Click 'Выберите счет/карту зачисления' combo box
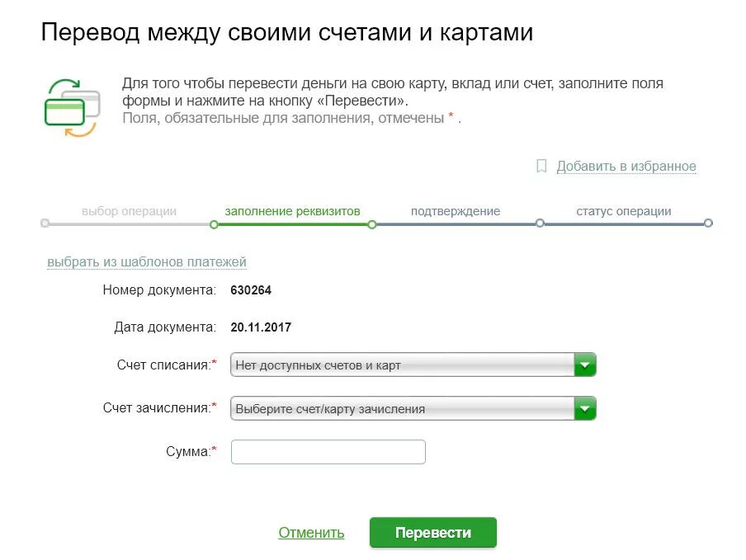The image size is (746, 560). click(x=402, y=408)
